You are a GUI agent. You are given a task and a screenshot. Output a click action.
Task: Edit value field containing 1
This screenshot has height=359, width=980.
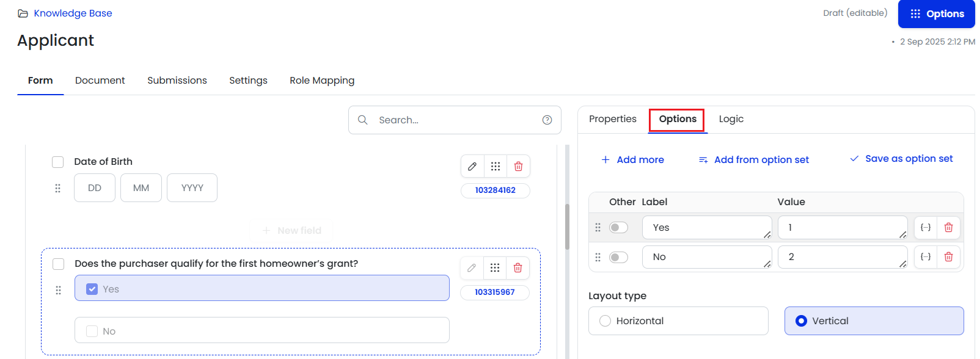pos(843,228)
